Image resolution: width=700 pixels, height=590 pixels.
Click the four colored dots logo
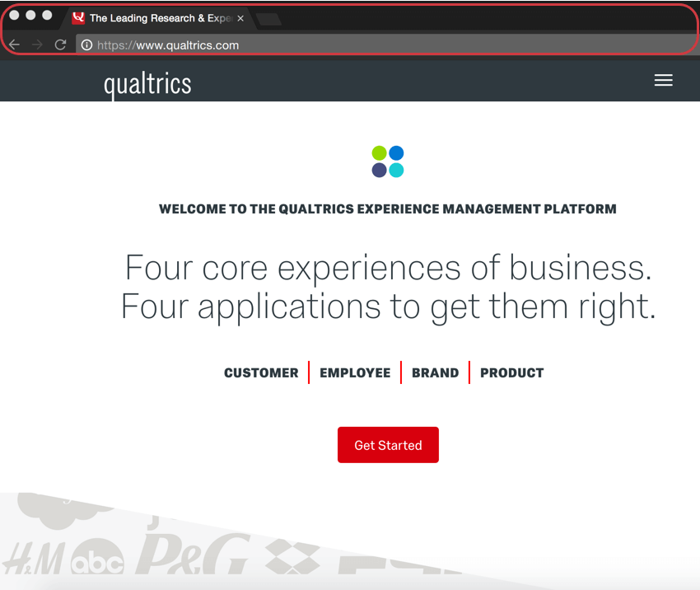tap(388, 162)
